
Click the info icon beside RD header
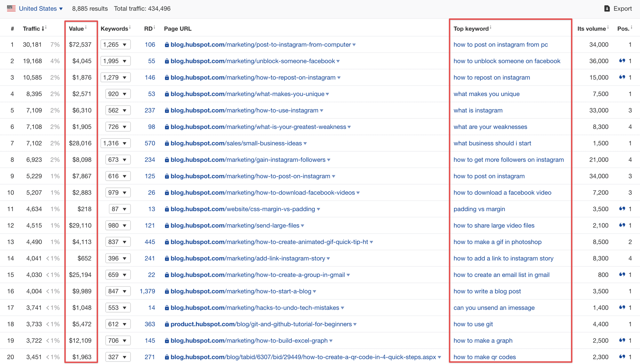154,28
